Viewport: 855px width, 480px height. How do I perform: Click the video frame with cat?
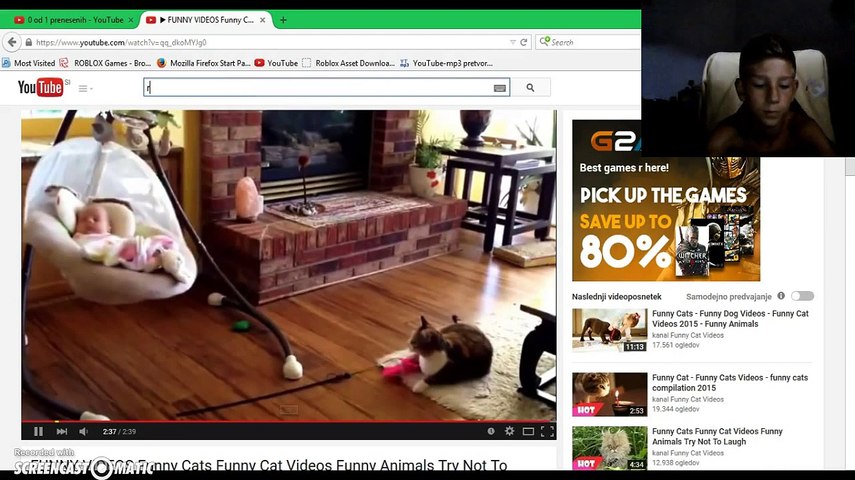(x=289, y=265)
